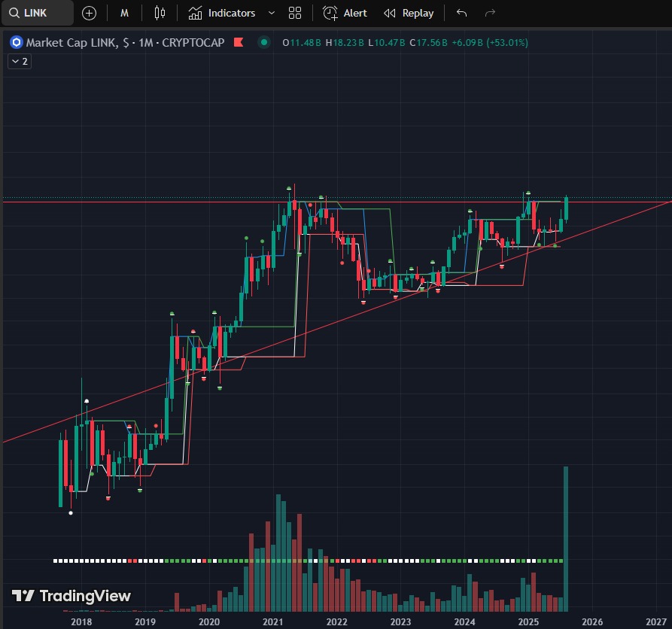Viewport: 672px width, 629px height.
Task: Change the candlestick chart type
Action: [160, 14]
